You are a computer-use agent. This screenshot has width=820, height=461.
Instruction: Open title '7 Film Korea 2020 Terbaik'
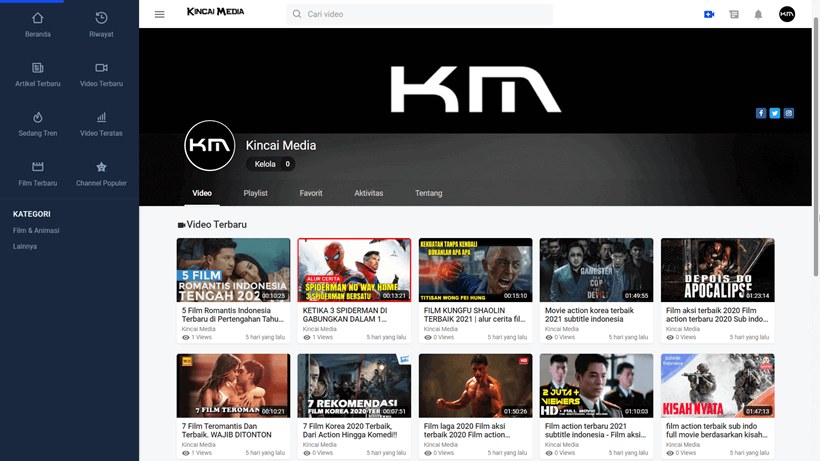pos(350,430)
